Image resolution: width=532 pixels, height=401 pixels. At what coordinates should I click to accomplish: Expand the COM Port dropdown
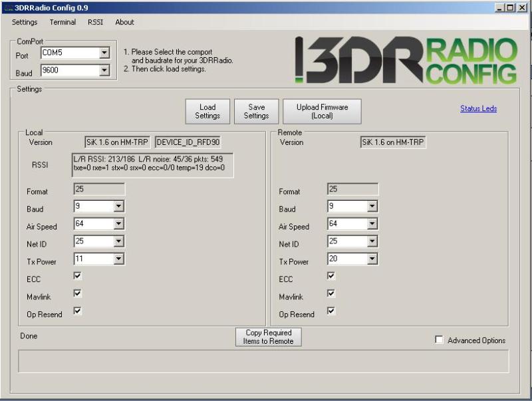pos(104,53)
